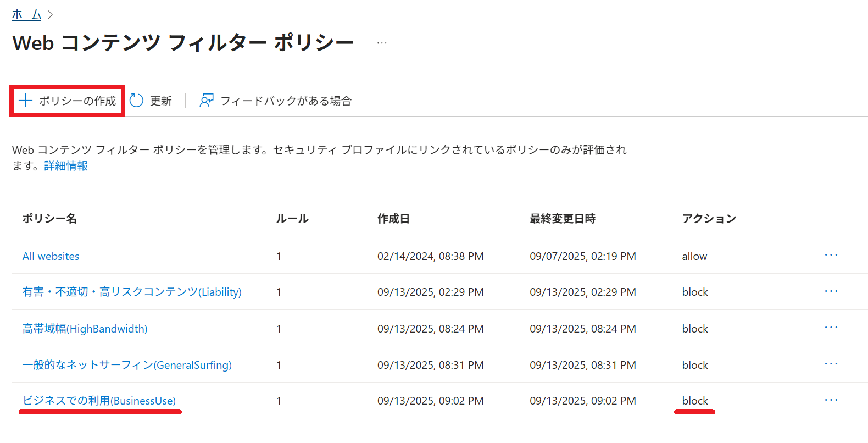Select created date 02/14/2024, 08:38 PM
This screenshot has width=868, height=443.
(x=430, y=256)
